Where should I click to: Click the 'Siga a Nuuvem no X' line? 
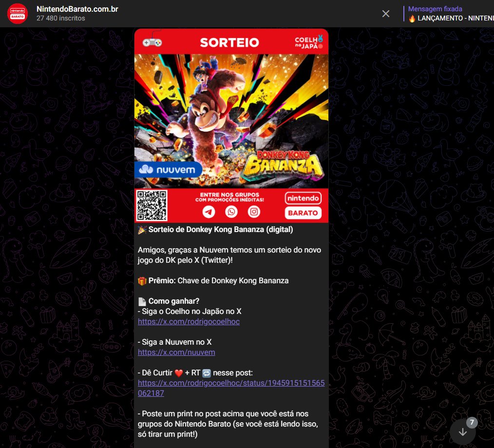(175, 342)
